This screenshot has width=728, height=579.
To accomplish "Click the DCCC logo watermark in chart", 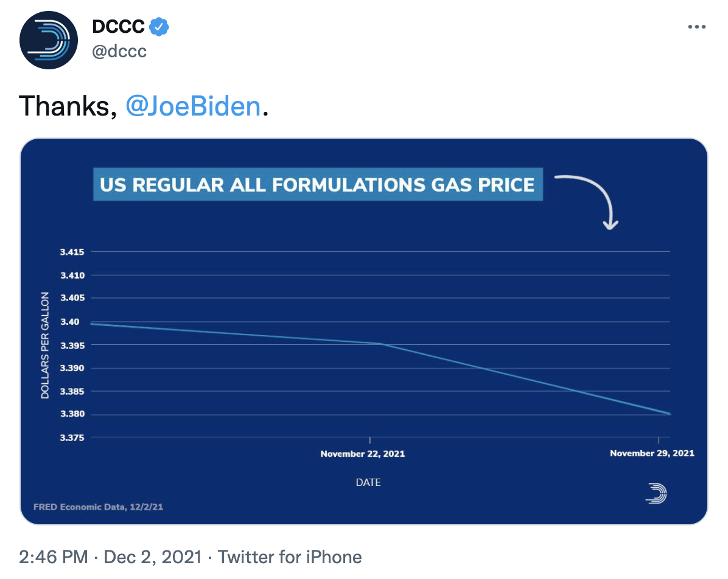I will (x=656, y=493).
